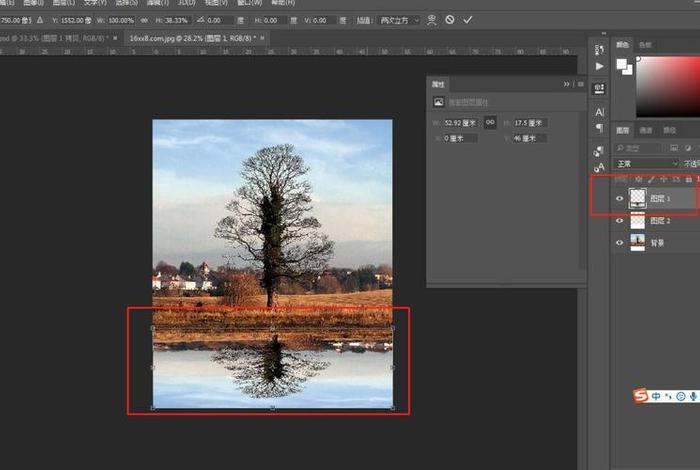The height and width of the screenshot is (470, 700).
Task: Edit the properties X field 0 厘米
Action: click(460, 138)
